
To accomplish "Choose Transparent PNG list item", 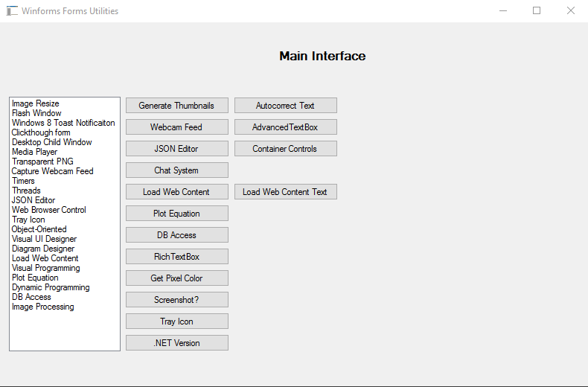I will click(x=65, y=161).
